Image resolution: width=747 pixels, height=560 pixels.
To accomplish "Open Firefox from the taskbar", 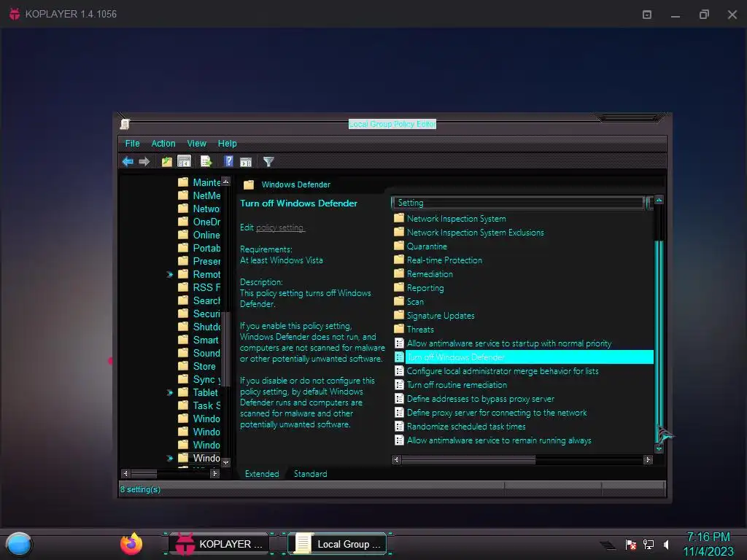I will tap(131, 544).
